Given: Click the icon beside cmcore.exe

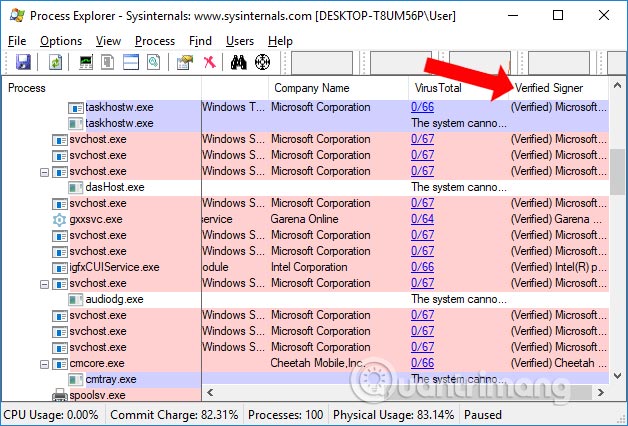Looking at the screenshot, I should [x=60, y=364].
